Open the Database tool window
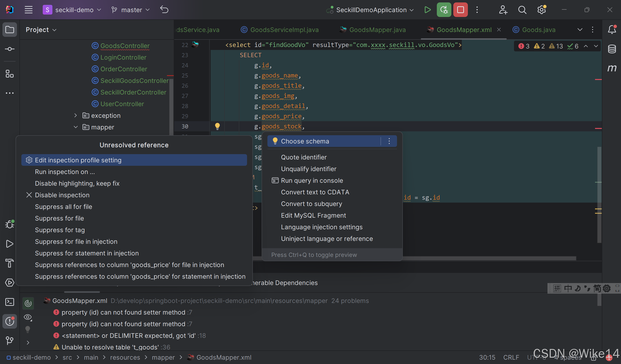Viewport: 621px width, 364px height. coord(612,49)
